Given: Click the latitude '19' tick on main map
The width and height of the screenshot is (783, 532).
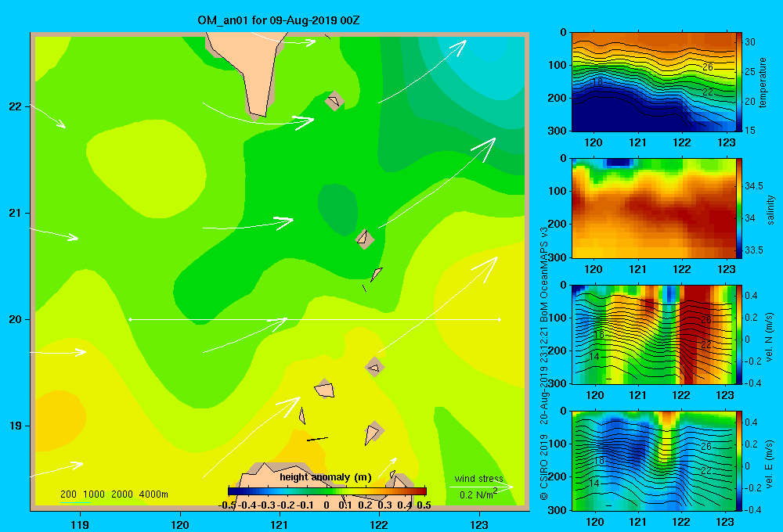Looking at the screenshot, I should pyautogui.click(x=15, y=426).
